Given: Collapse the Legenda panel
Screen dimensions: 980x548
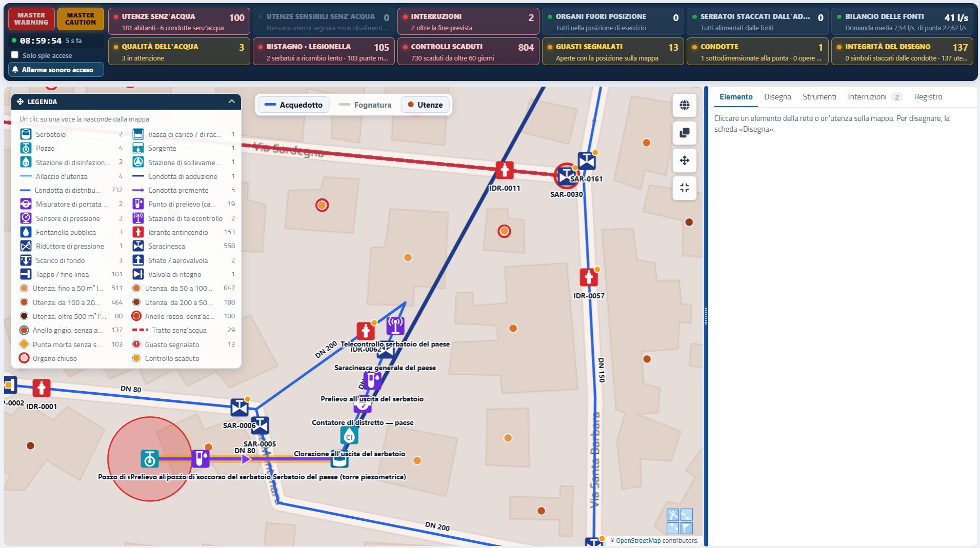Looking at the screenshot, I should (x=232, y=102).
